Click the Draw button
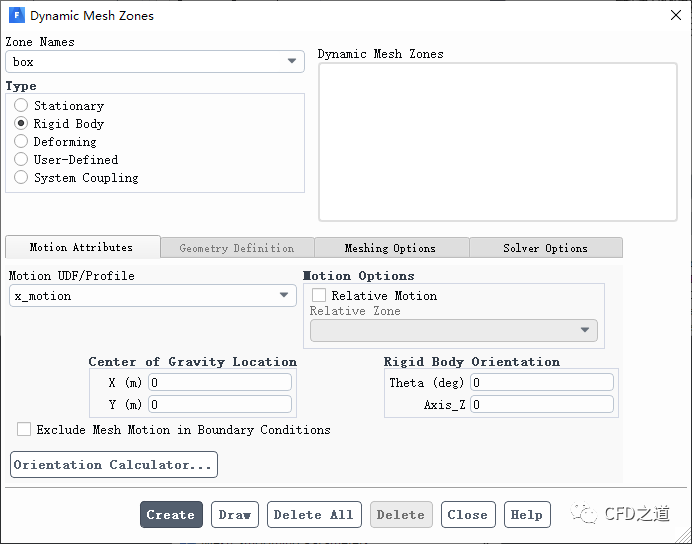Screen dimensions: 692x544 (235, 515)
